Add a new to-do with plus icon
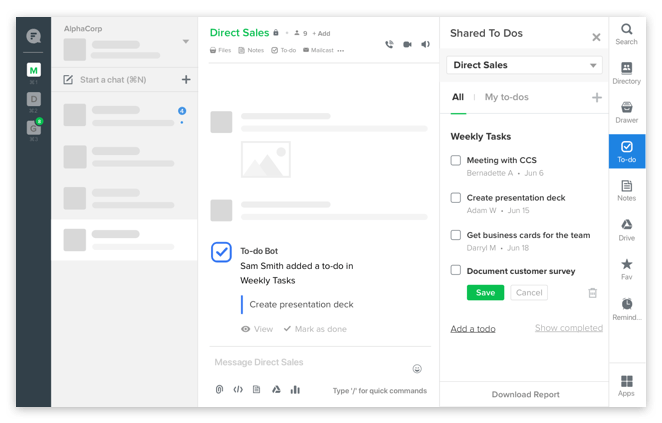 (597, 98)
